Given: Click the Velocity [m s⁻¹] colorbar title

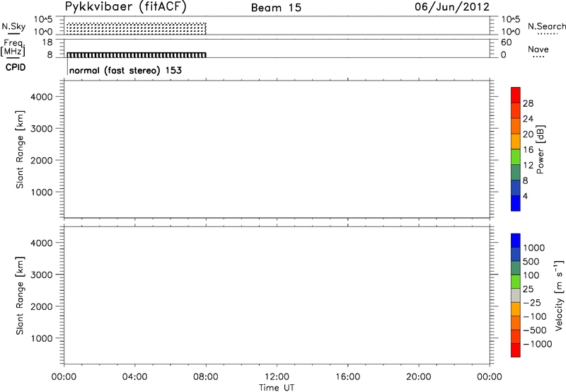Looking at the screenshot, I should click(x=559, y=295).
